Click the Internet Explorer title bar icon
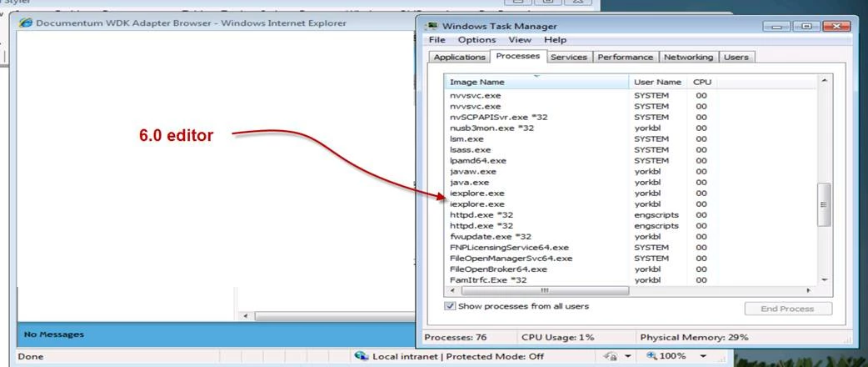This screenshot has width=868, height=367. [26, 23]
